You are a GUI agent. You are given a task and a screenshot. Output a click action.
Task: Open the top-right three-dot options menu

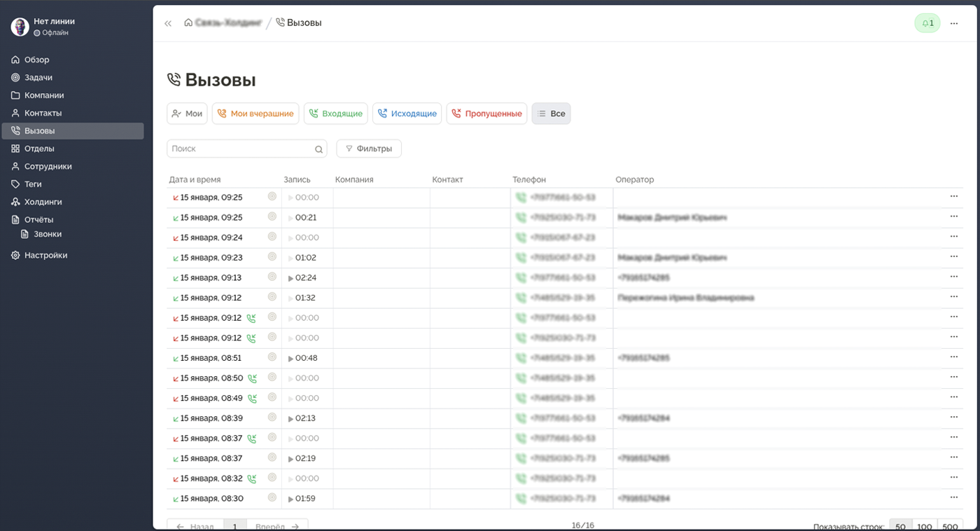tap(953, 23)
